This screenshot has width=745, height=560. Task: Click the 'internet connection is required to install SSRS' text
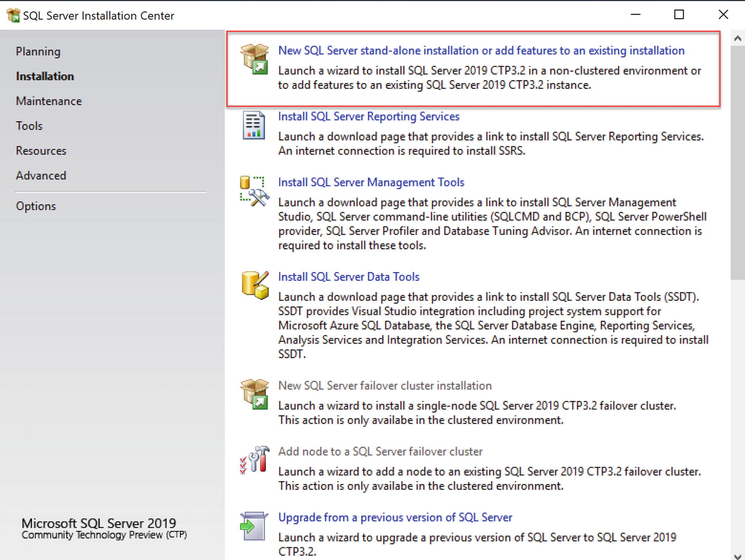click(402, 151)
